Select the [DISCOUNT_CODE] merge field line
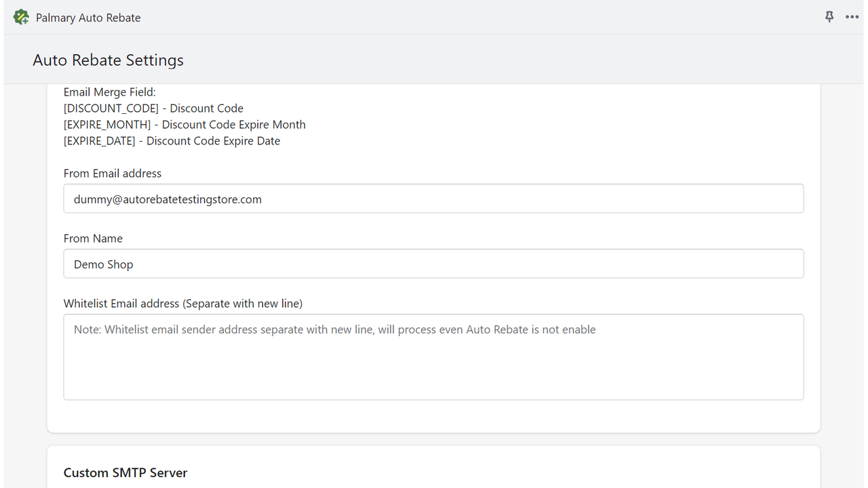This screenshot has width=868, height=488. pos(153,108)
